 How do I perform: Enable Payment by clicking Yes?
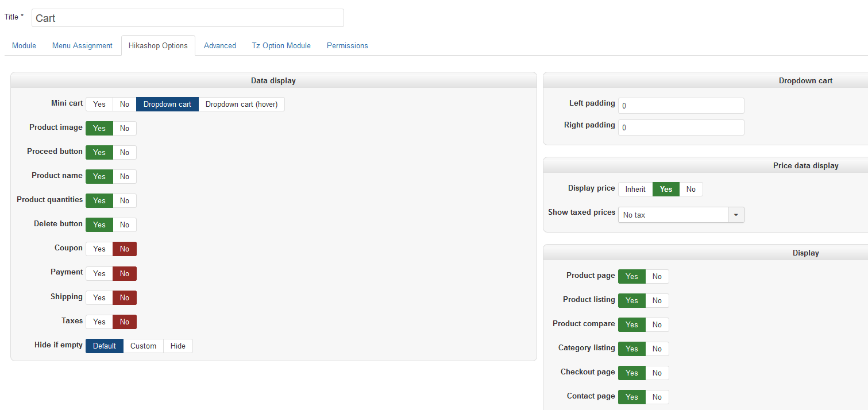pos(99,273)
